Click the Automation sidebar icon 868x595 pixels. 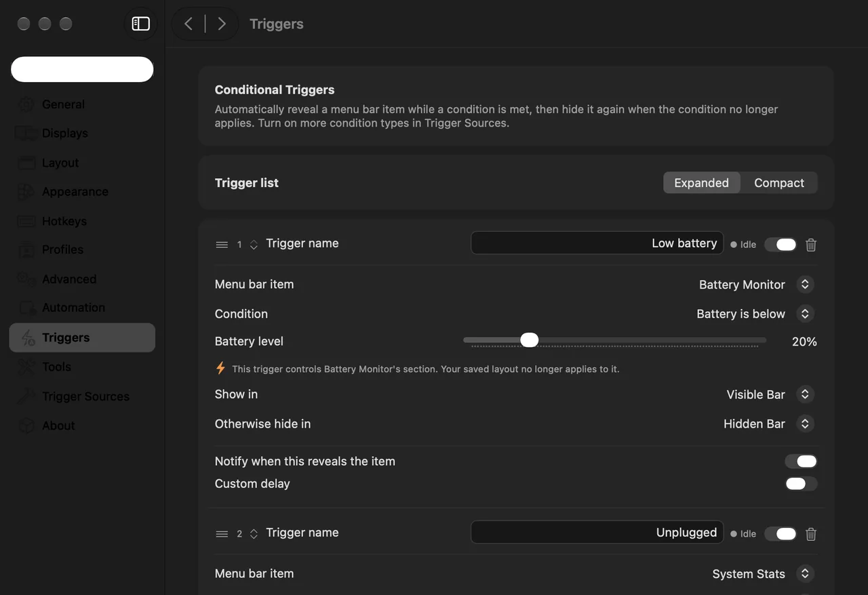pos(27,308)
